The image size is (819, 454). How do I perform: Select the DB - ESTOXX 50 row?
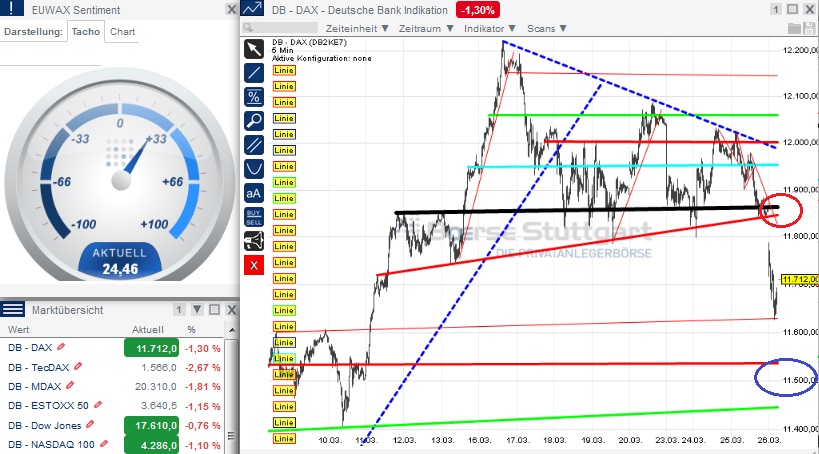coord(114,406)
